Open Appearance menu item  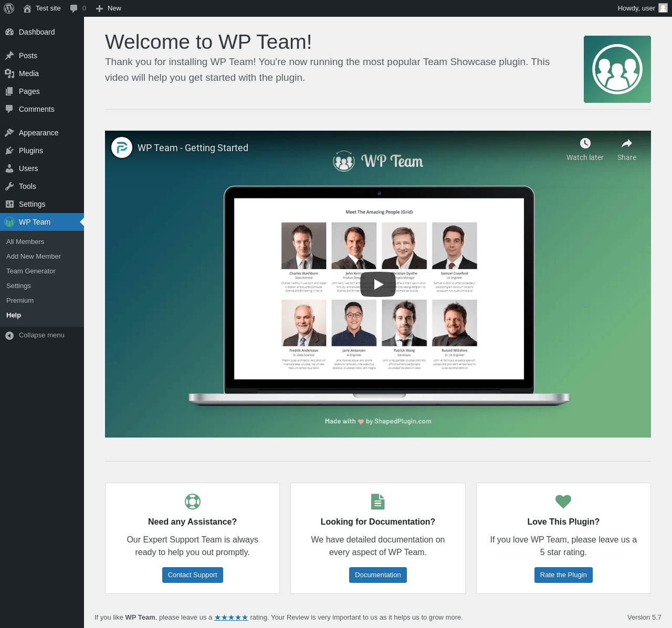pyautogui.click(x=42, y=133)
